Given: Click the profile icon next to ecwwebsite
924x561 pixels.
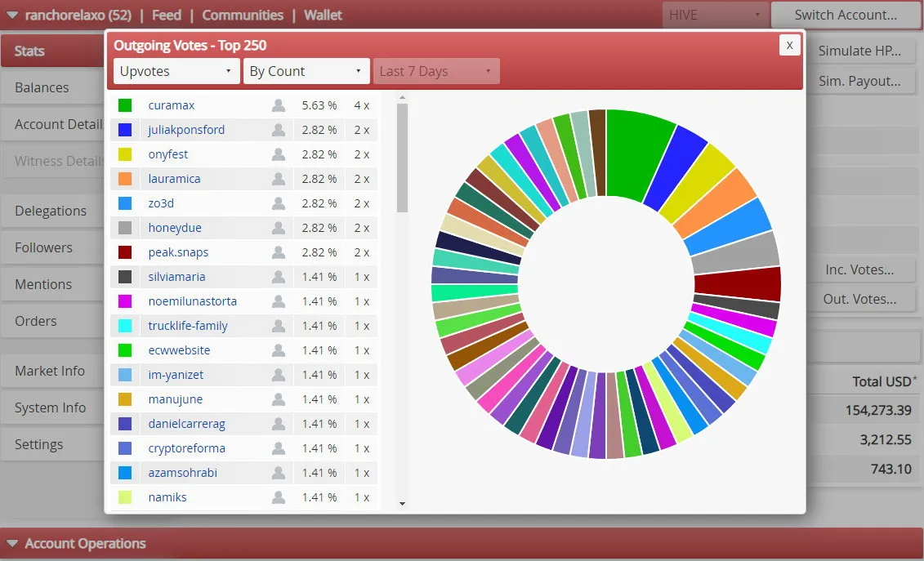Looking at the screenshot, I should click(x=279, y=350).
